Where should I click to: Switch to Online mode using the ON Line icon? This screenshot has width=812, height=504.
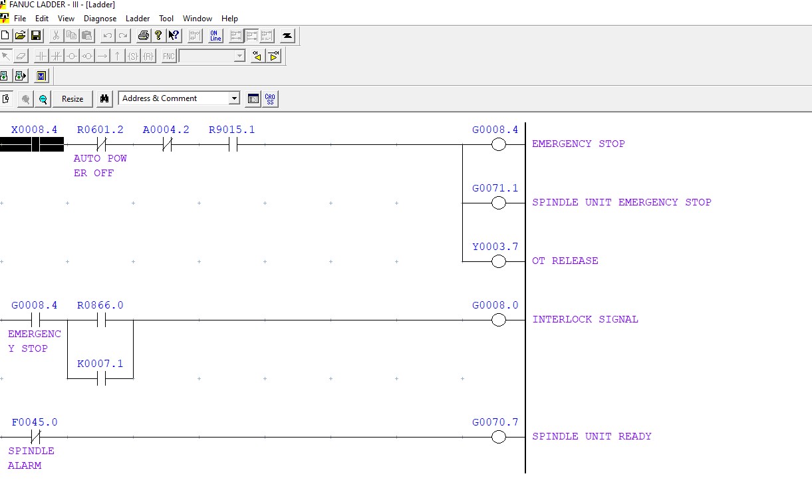point(214,35)
